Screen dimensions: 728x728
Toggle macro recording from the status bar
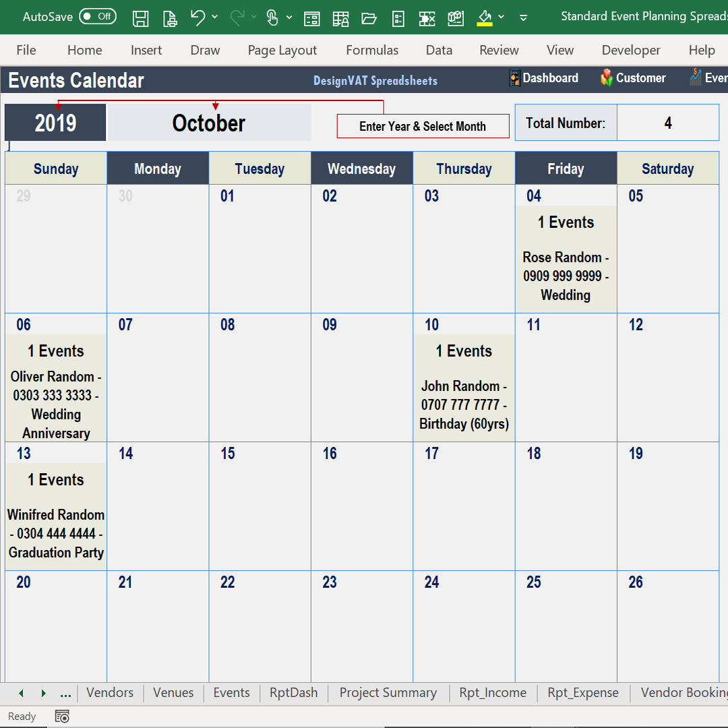click(x=61, y=716)
